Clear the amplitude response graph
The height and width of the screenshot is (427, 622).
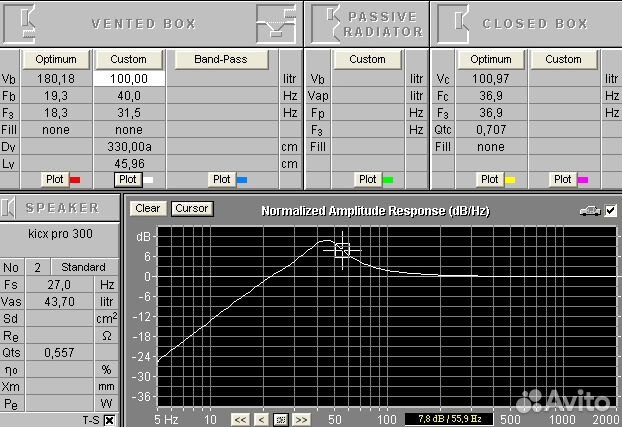(x=147, y=209)
